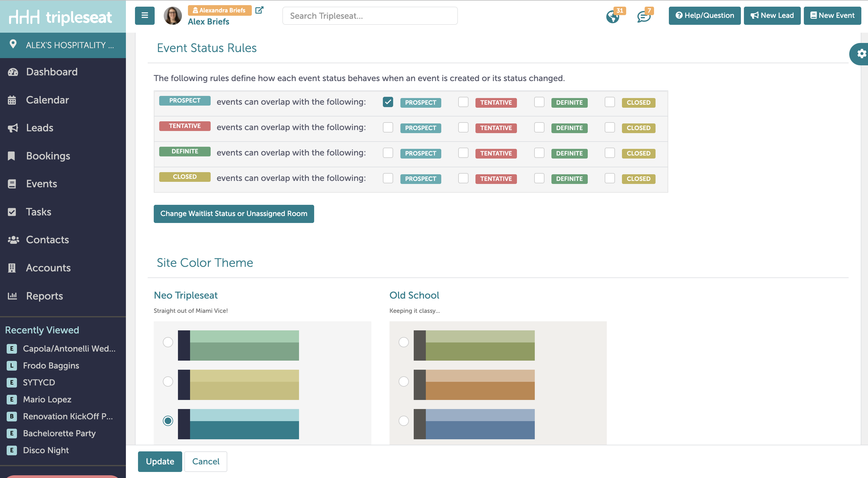Open the Calendar page

point(48,100)
